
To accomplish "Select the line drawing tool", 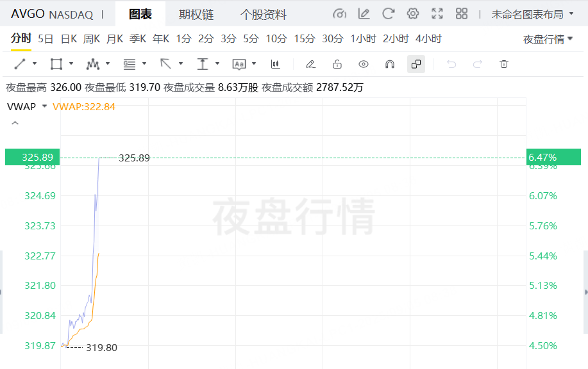I will 20,64.
